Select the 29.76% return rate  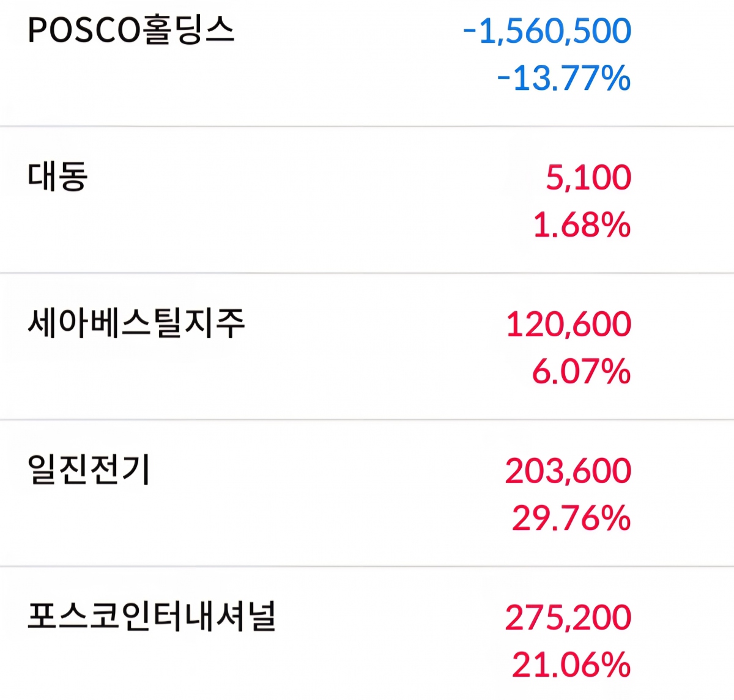[571, 518]
